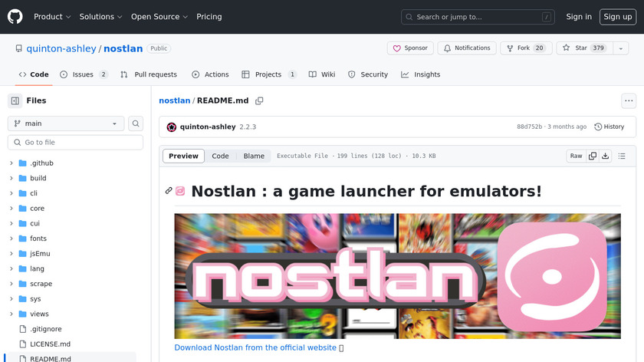The height and width of the screenshot is (362, 644).
Task: Open commit 88d752b link
Action: (530, 127)
